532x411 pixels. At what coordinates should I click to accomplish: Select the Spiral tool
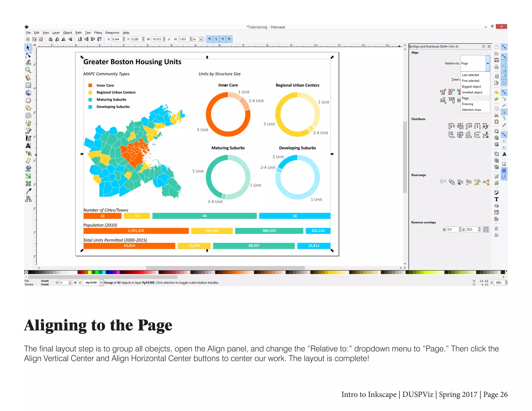coord(28,116)
